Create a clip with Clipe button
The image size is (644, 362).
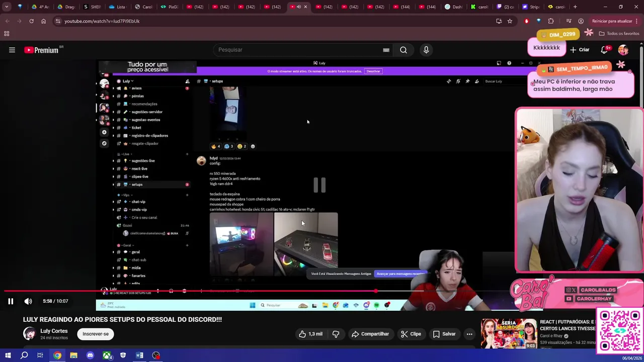411,334
